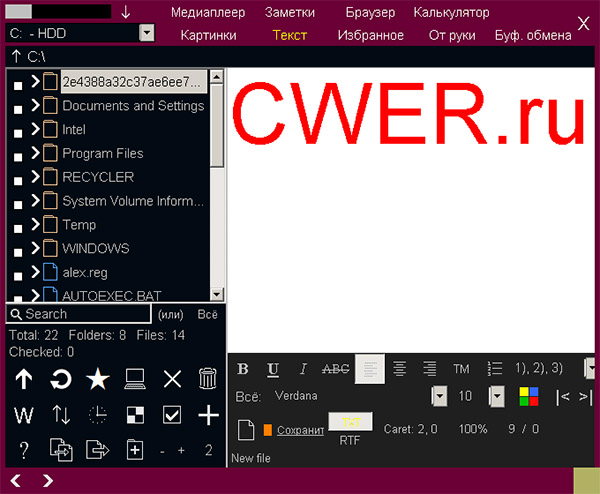The width and height of the screenshot is (600, 494).
Task: Expand the Temp folder chevron
Action: (x=35, y=224)
